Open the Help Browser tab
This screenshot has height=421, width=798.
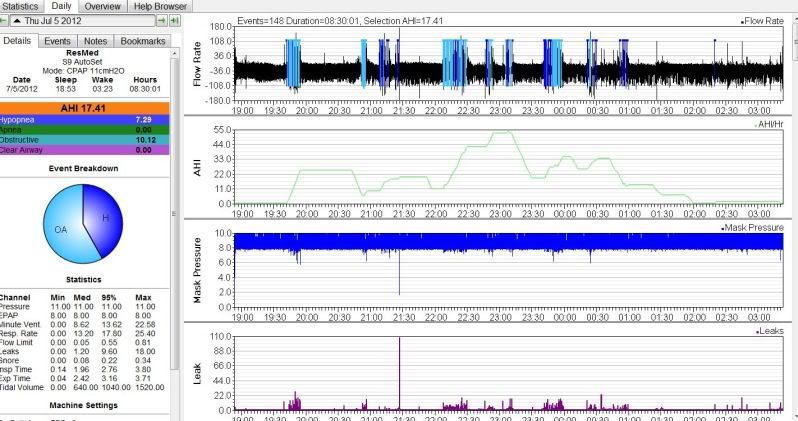(160, 7)
